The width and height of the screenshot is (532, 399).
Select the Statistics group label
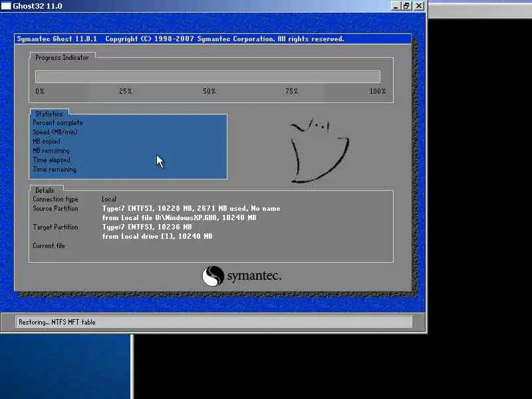click(49, 114)
